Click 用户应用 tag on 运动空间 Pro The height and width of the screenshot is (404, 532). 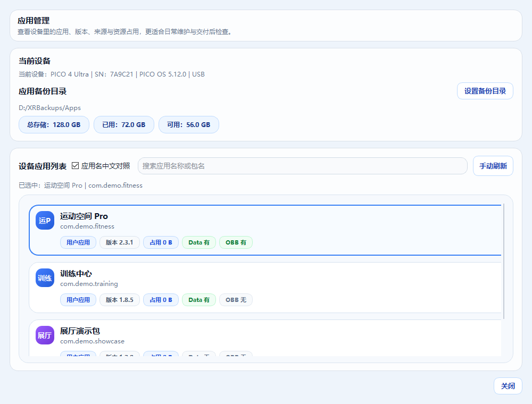coord(78,242)
